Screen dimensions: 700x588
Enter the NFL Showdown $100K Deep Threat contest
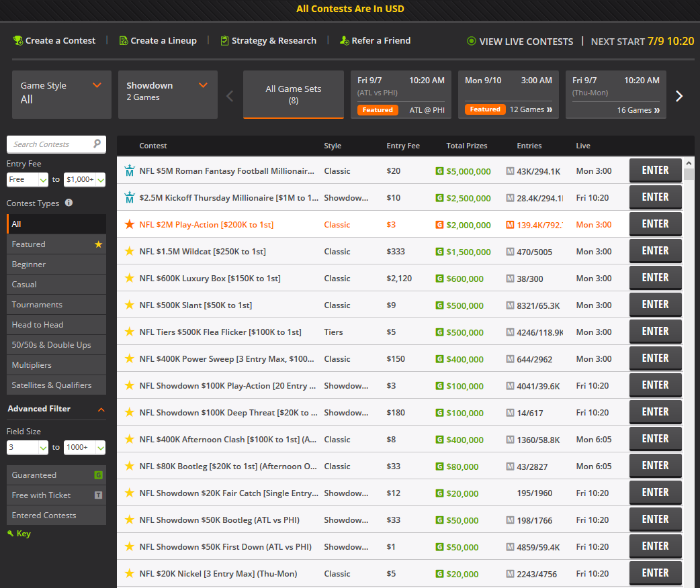coord(655,412)
